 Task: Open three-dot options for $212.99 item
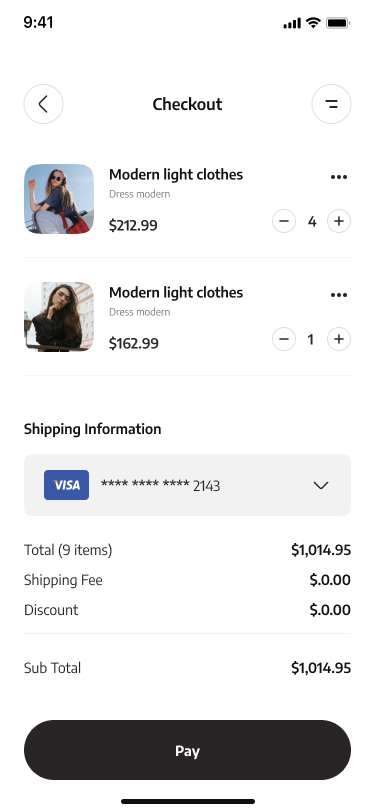pos(339,177)
